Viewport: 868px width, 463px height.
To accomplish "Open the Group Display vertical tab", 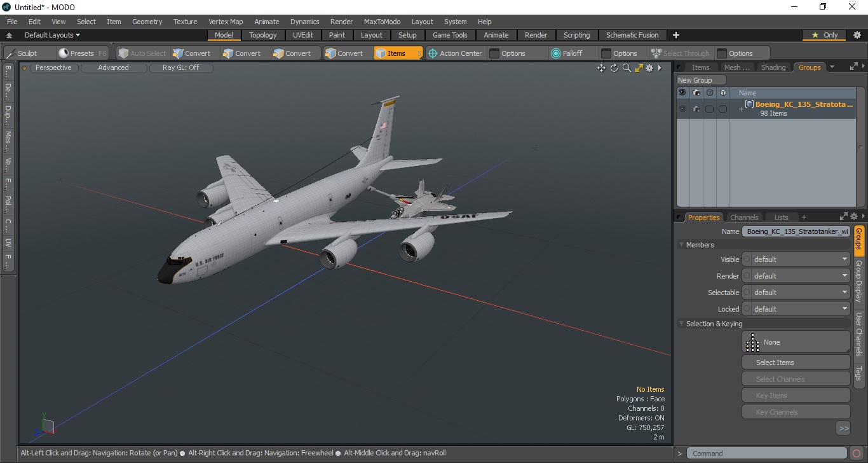I will pyautogui.click(x=859, y=280).
